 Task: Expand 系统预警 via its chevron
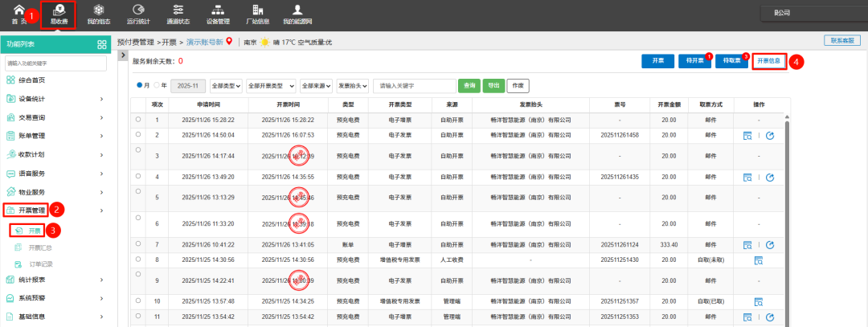(x=102, y=298)
